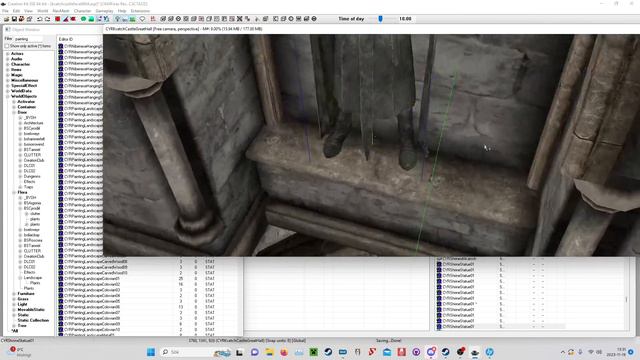The width and height of the screenshot is (640, 360).
Task: Open the File menu
Action: pos(5,11)
